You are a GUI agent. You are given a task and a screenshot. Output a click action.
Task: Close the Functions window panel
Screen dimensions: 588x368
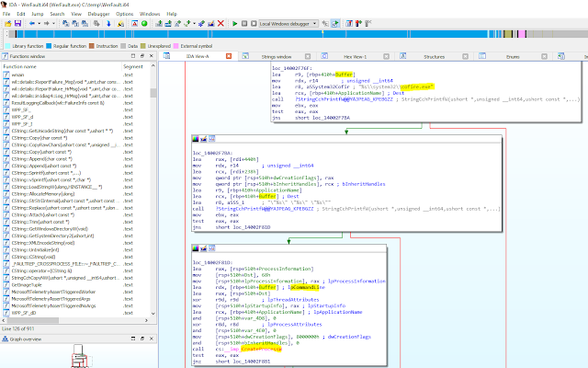[x=151, y=56]
